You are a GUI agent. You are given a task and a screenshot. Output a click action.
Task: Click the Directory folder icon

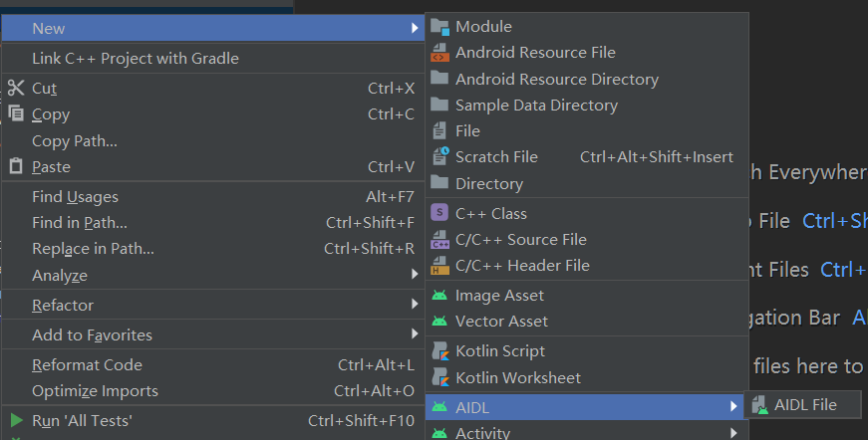pyautogui.click(x=439, y=182)
